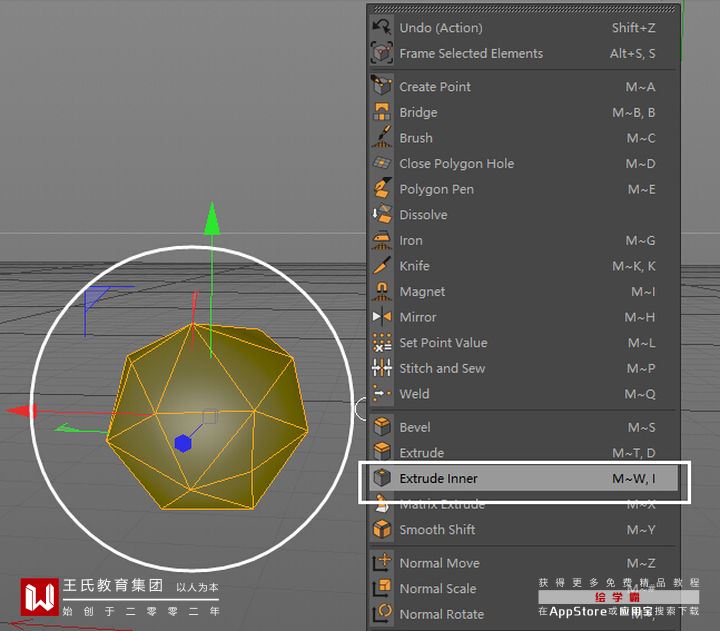This screenshot has width=720, height=631.
Task: Select Bridge menu entry
Action: (x=523, y=112)
